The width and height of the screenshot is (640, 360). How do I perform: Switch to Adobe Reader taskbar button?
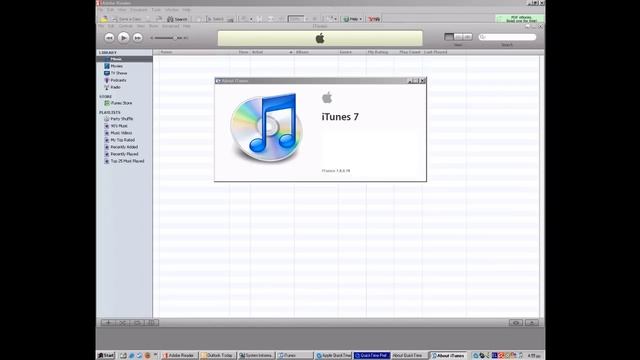[179, 356]
